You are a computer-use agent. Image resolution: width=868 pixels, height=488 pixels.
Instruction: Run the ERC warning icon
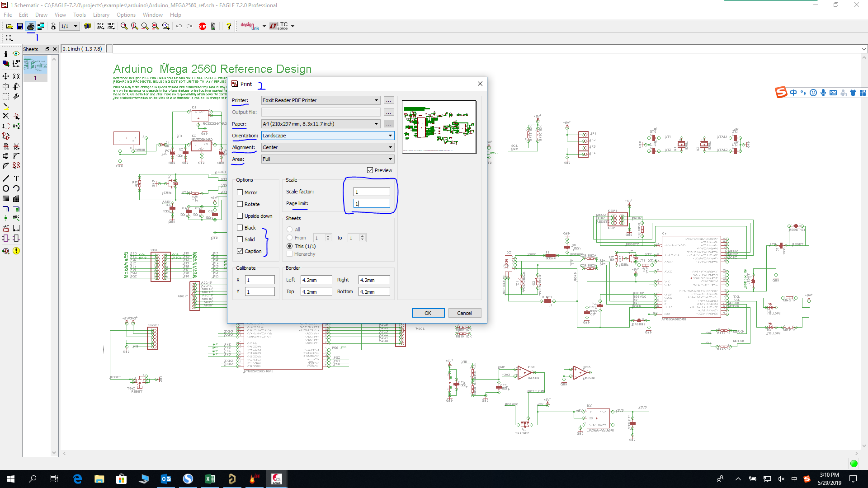pyautogui.click(x=16, y=251)
